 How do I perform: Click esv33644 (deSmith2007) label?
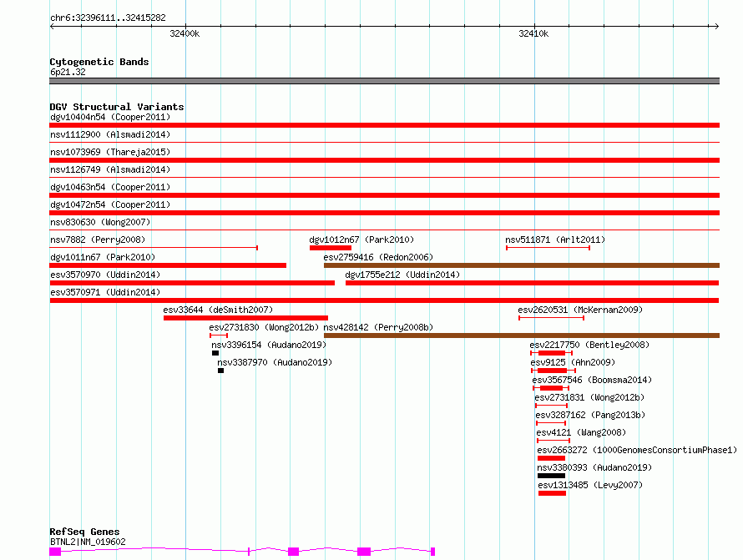[218, 310]
